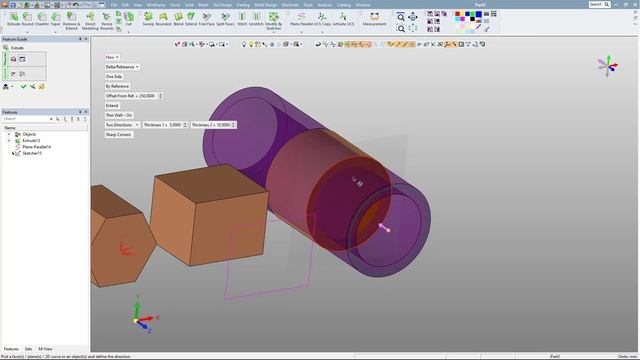The height and width of the screenshot is (360, 640).
Task: Click the Features panel search field
Action: 25,119
